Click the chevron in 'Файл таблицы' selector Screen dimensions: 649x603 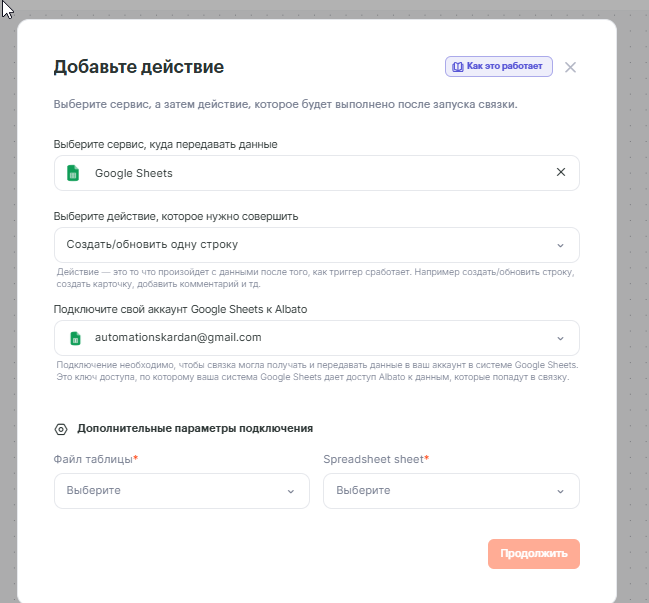click(291, 491)
